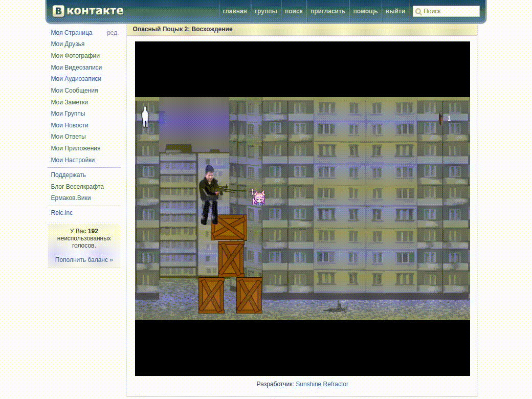Click Пополнить баланс » link
Image resolution: width=532 pixels, height=399 pixels.
click(x=84, y=260)
